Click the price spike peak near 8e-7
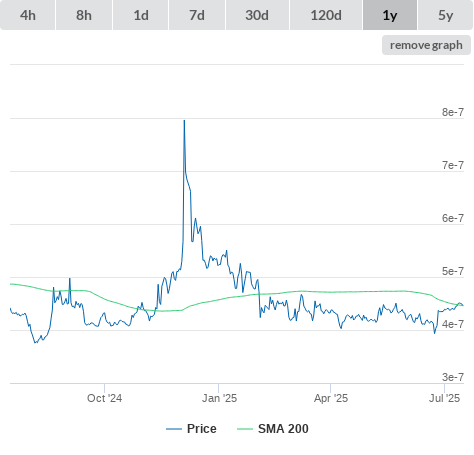This screenshot has height=455, width=474. click(184, 121)
